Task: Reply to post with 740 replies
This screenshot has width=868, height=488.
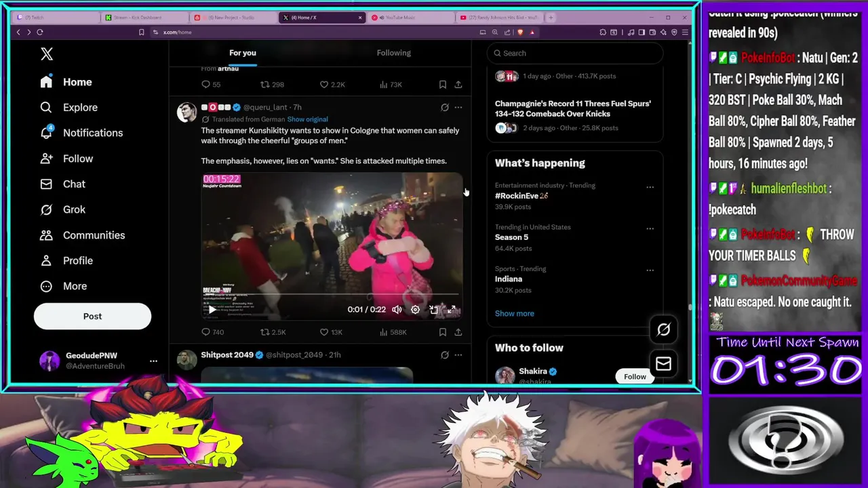Action: pyautogui.click(x=212, y=332)
